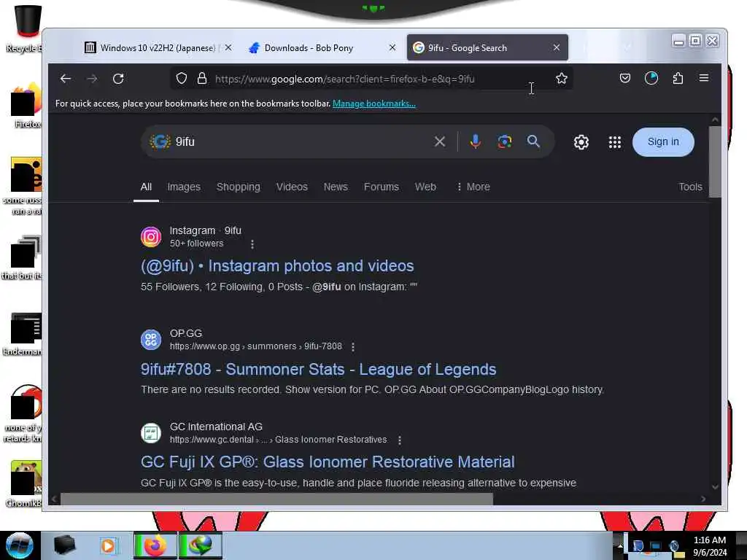
Task: Click the taskbar clock showing 1:16 AM
Action: click(710, 545)
